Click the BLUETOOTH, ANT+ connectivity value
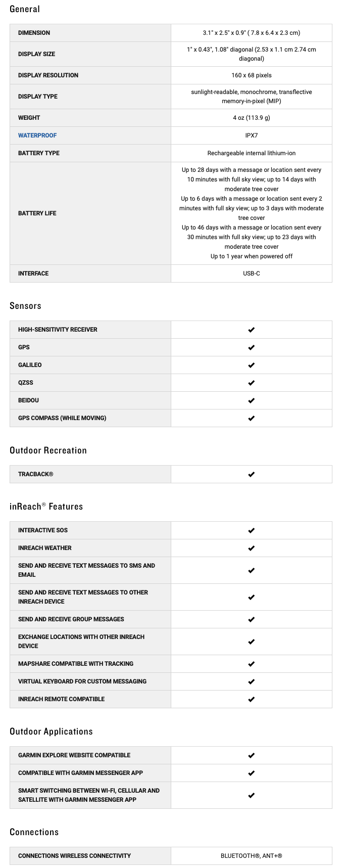Viewport: 343px width, 868px height. (x=252, y=856)
